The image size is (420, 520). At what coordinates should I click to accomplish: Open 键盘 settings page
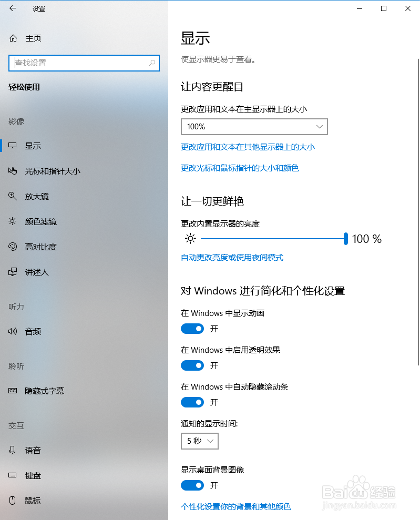pos(33,475)
